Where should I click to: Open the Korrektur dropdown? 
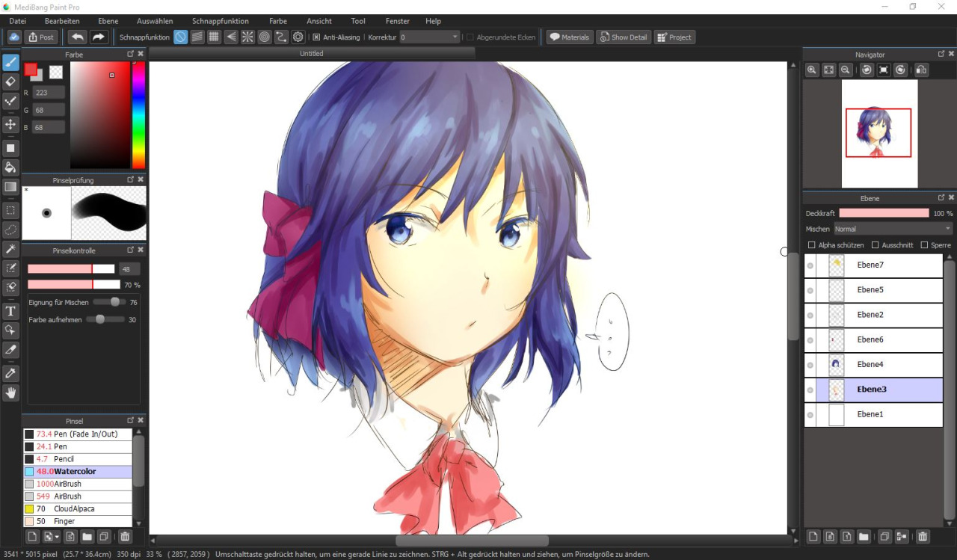454,37
